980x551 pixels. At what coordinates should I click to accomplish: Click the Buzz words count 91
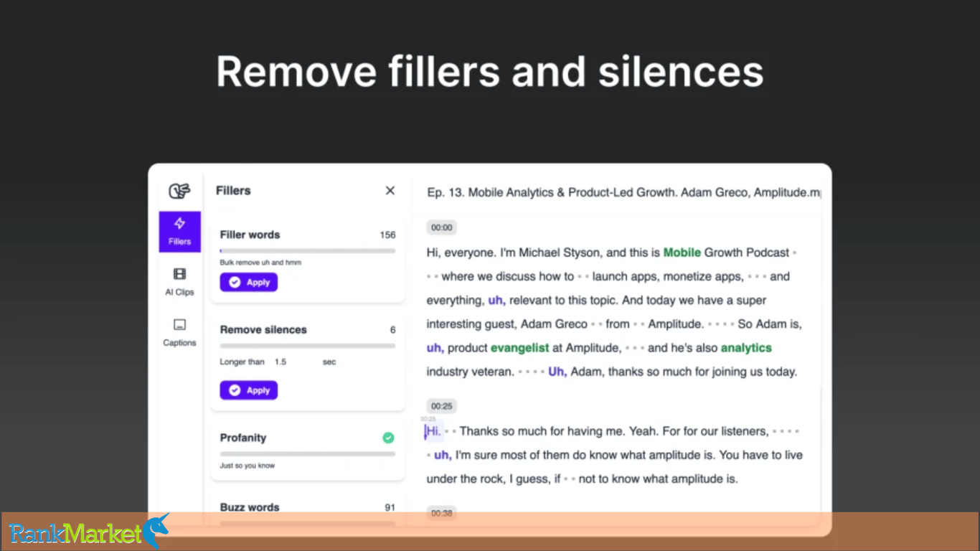click(x=390, y=507)
